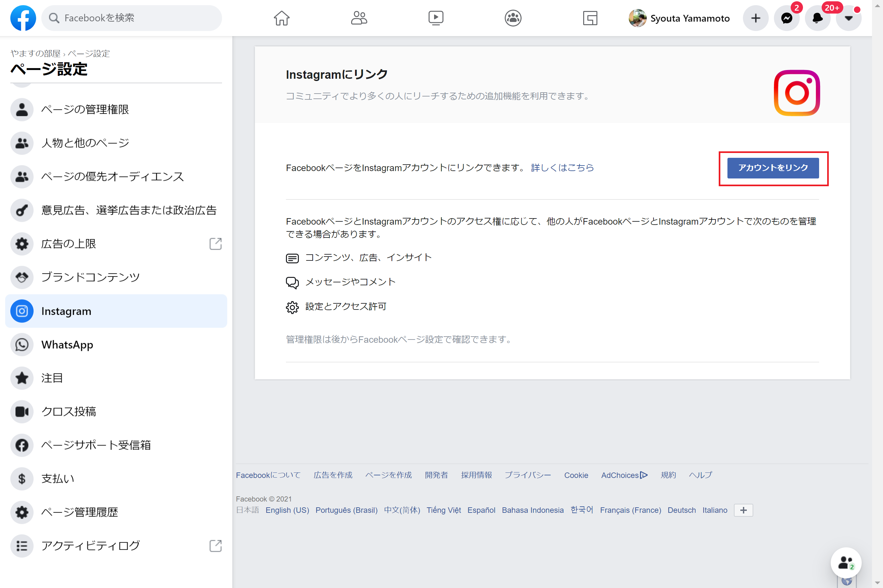Open ページサポート受信箱 item
Image resolution: width=883 pixels, height=588 pixels.
(x=116, y=445)
